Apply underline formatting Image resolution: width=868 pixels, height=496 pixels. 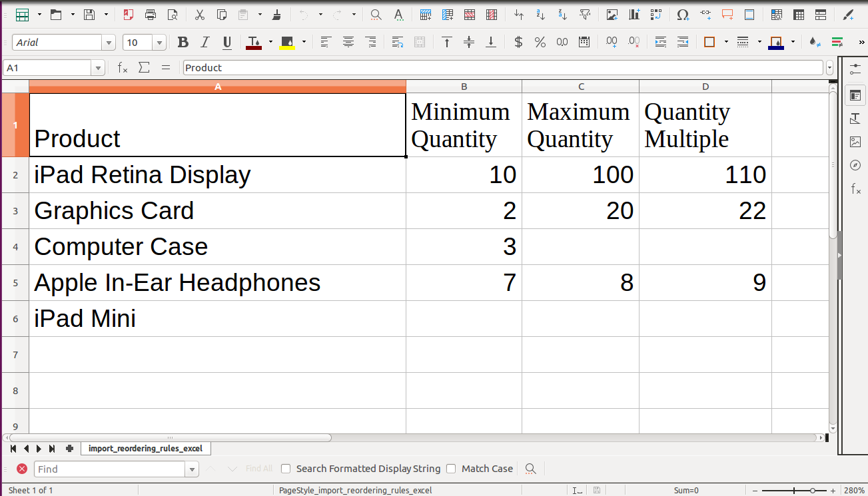pos(227,43)
